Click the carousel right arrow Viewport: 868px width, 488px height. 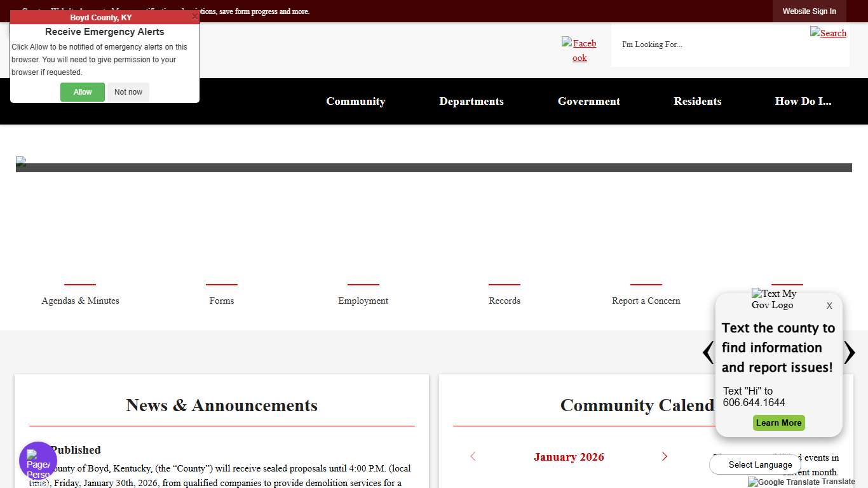click(x=850, y=353)
